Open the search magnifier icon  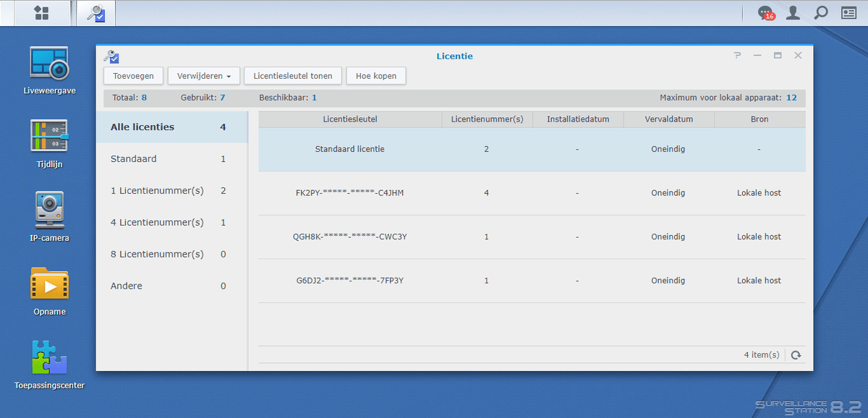click(x=820, y=12)
